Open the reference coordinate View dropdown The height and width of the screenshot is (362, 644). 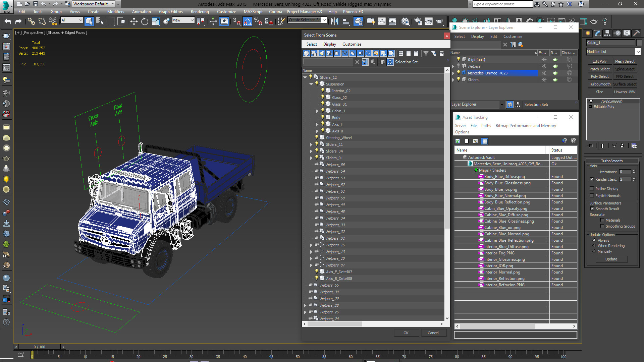tap(183, 20)
